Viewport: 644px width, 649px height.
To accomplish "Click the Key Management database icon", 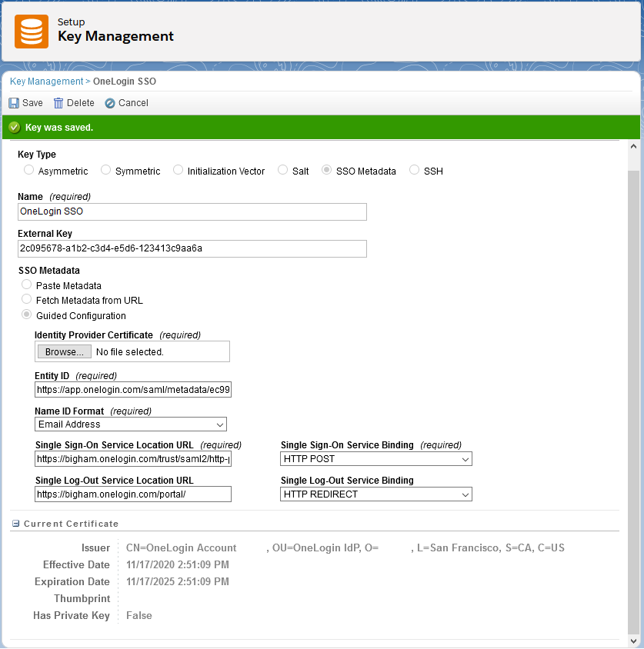I will 32,31.
